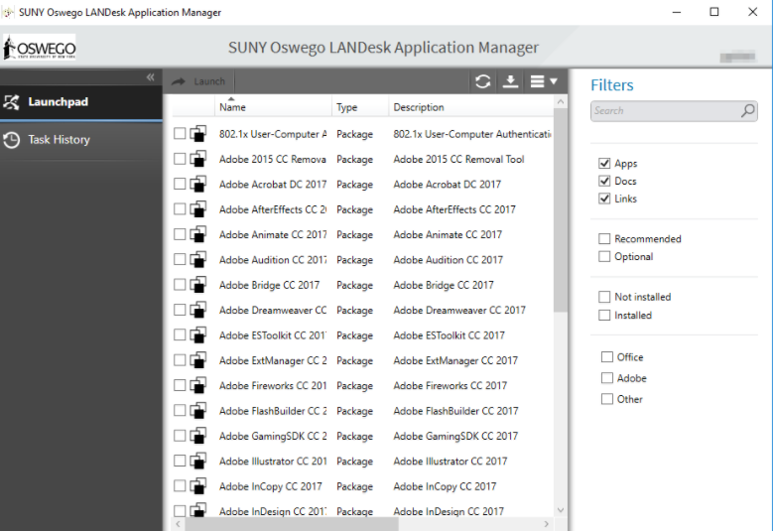The height and width of the screenshot is (532, 774).
Task: Click the search magnifier icon in Filters
Action: pyautogui.click(x=748, y=110)
